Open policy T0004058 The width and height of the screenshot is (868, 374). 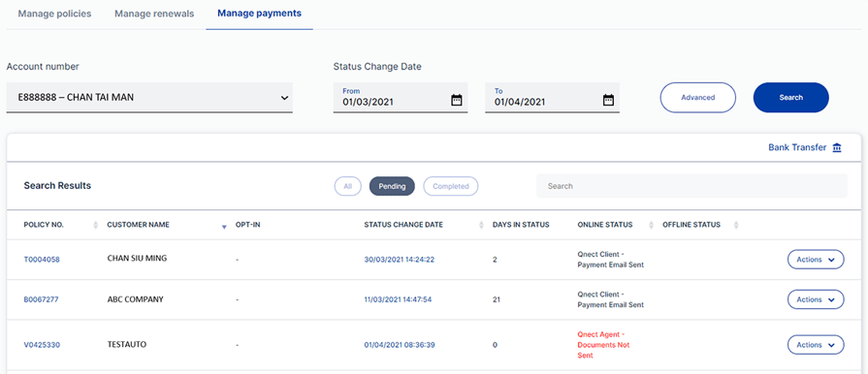42,260
